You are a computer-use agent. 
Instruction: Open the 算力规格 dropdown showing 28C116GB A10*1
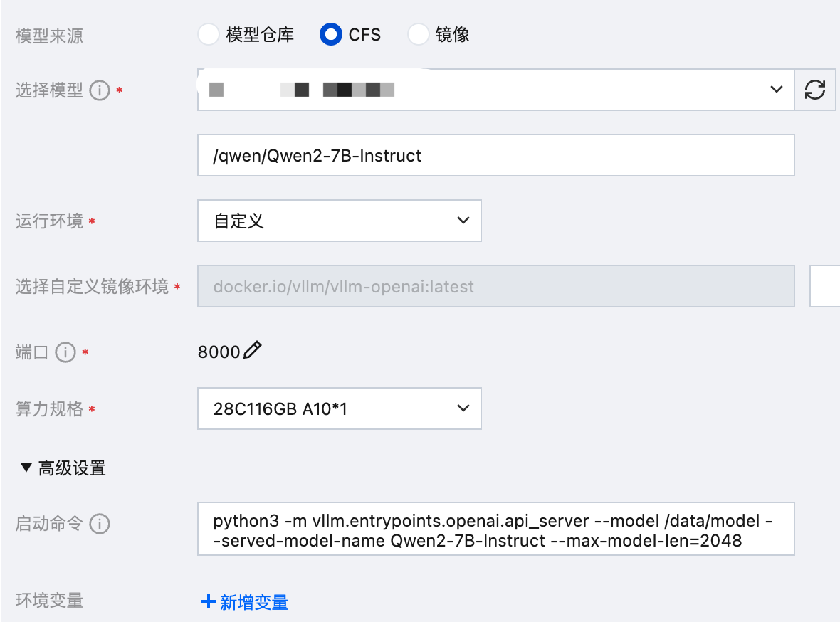tap(339, 408)
